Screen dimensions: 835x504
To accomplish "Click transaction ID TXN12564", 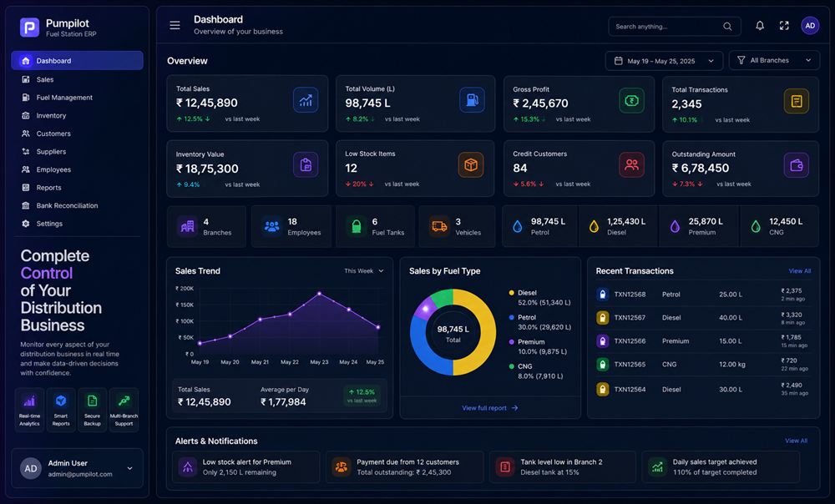I will pos(630,390).
